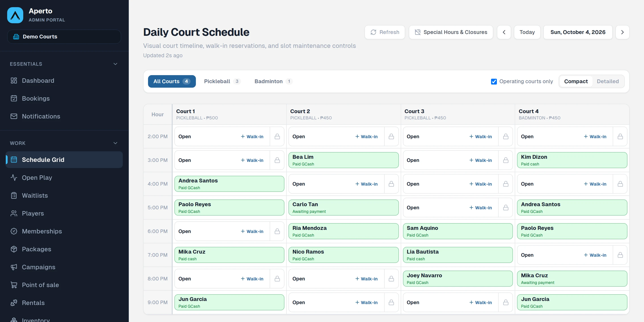Jump to Today's schedule
The width and height of the screenshot is (644, 322).
(x=527, y=32)
